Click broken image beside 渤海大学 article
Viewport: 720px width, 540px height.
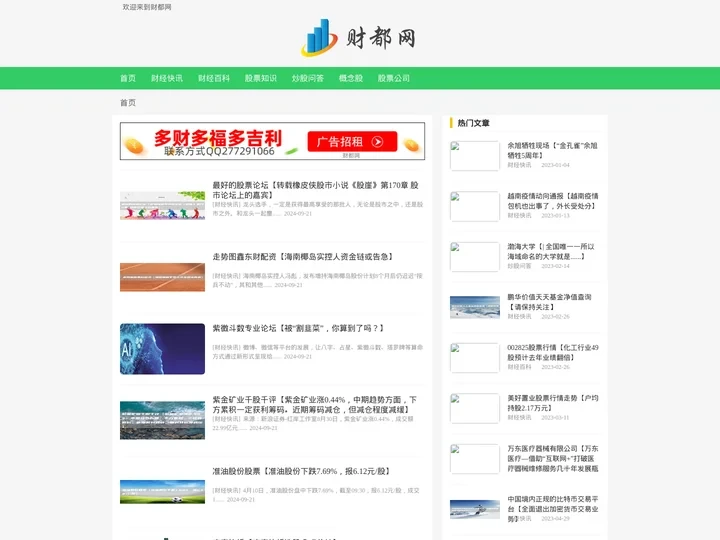point(475,257)
